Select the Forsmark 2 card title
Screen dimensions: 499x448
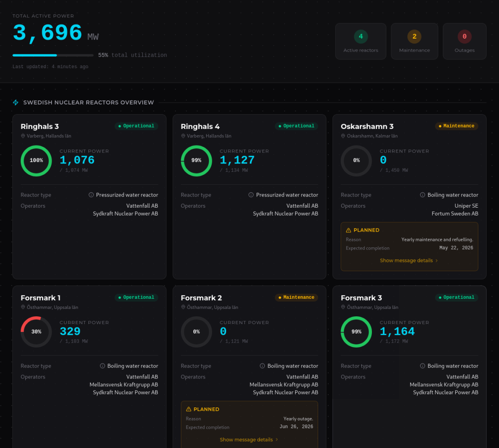[x=201, y=298]
